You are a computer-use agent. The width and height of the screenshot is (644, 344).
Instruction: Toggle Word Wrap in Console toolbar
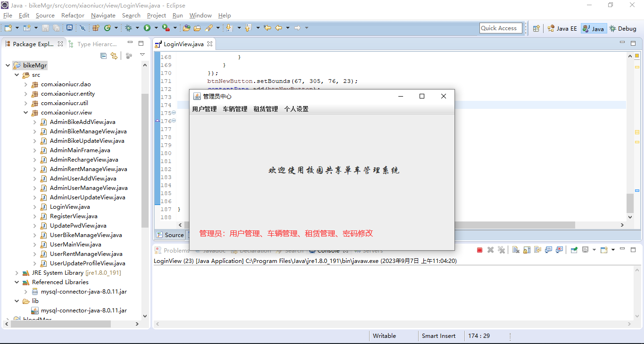tap(538, 250)
